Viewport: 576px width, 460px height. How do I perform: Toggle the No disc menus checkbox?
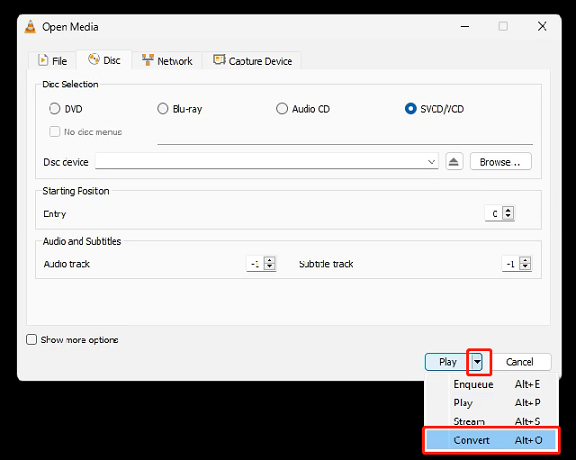[55, 132]
